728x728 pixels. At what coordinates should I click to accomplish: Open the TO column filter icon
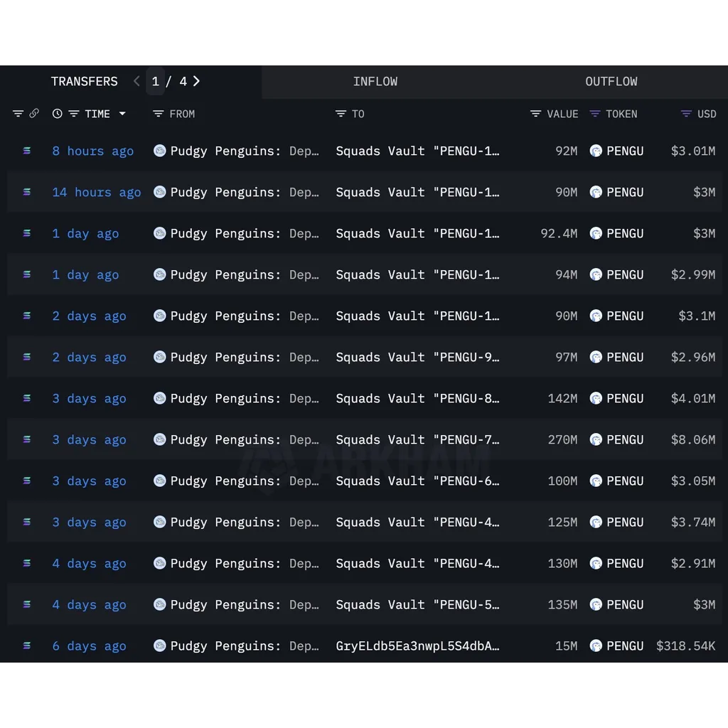[x=341, y=114]
